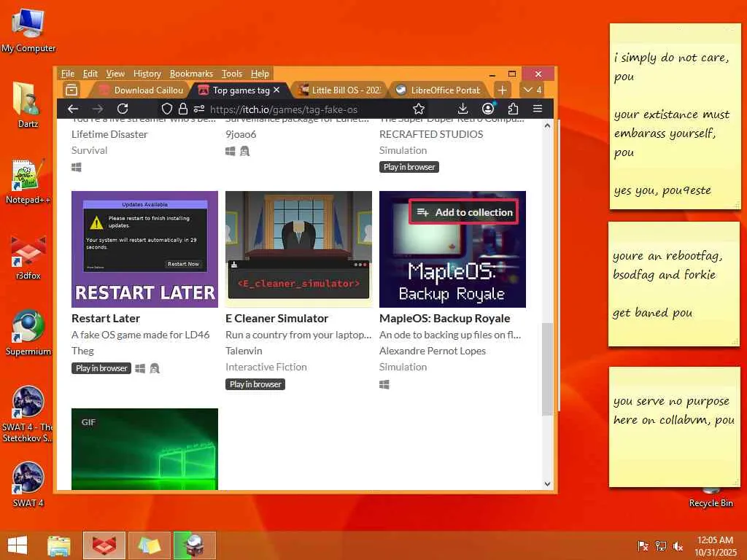Open Lifetime Disaster author link

pos(109,134)
